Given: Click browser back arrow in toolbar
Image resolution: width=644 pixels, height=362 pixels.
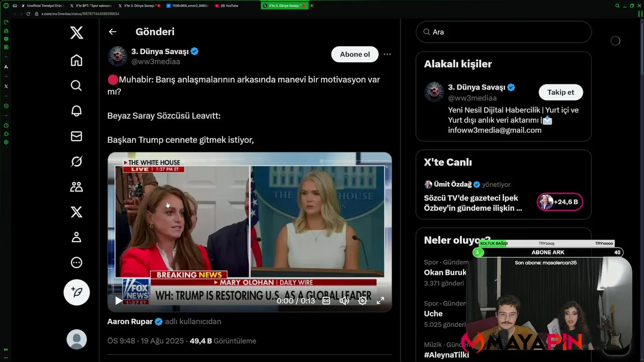Looking at the screenshot, I should tap(14, 14).
